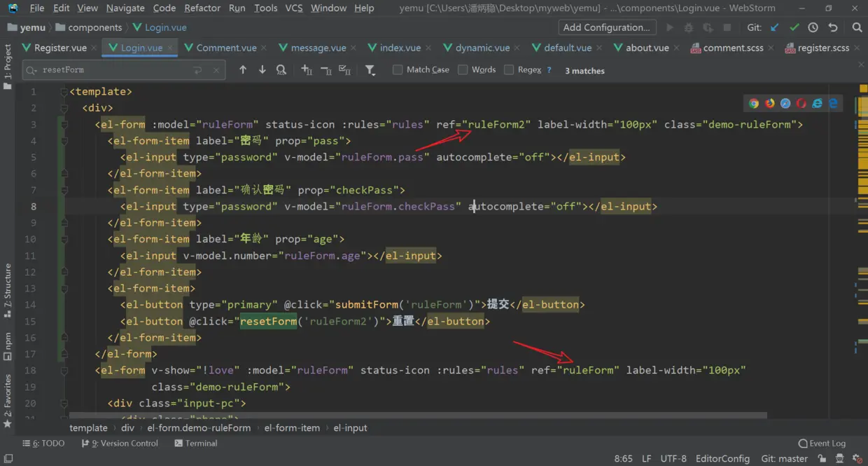Collapse el-form-item fold on line 4
This screenshot has height=466, width=868.
click(64, 141)
